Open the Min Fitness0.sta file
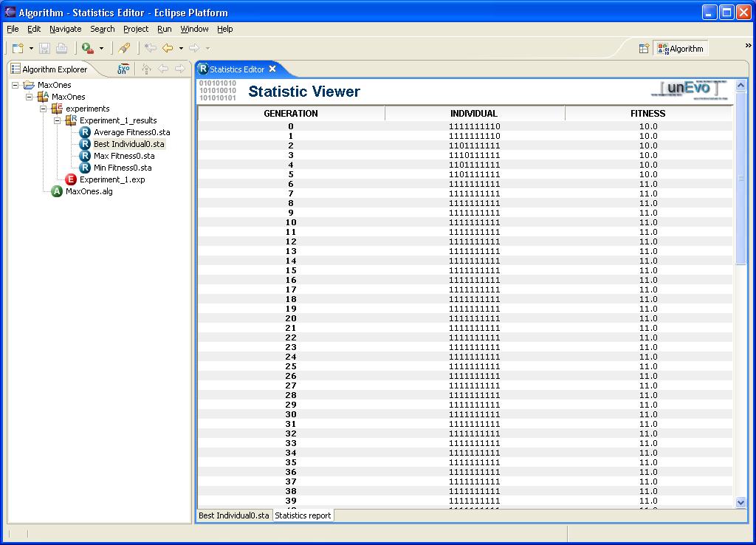This screenshot has width=756, height=545. pyautogui.click(x=123, y=168)
